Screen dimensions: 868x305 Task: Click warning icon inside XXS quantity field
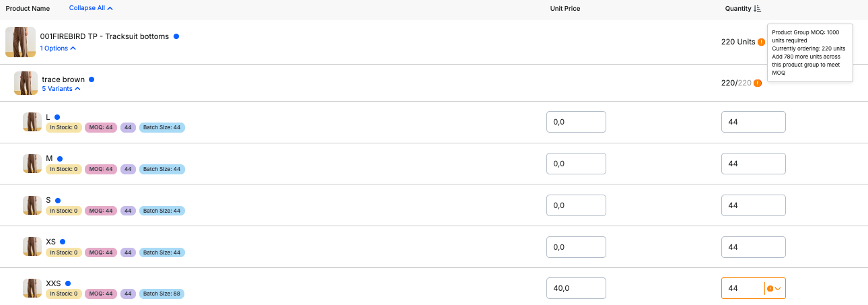tap(770, 288)
